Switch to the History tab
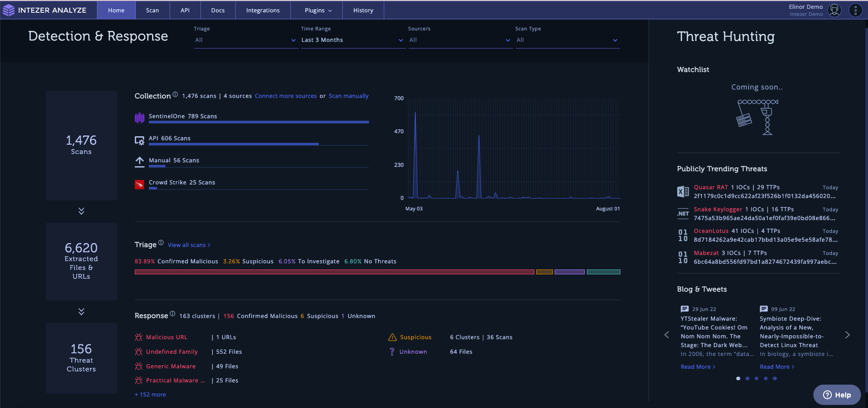Image resolution: width=868 pixels, height=408 pixels. [x=363, y=10]
